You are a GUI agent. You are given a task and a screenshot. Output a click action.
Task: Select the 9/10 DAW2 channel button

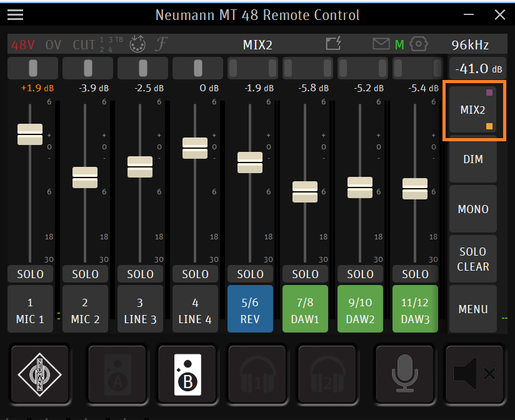click(360, 309)
